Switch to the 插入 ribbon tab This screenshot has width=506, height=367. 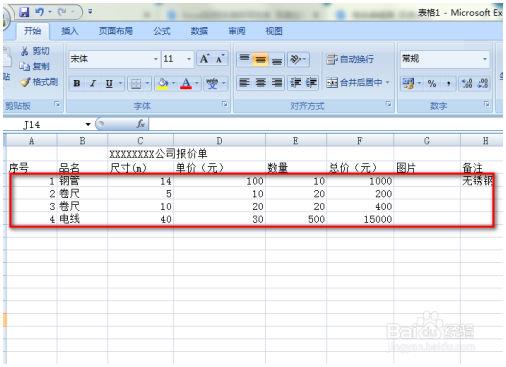click(70, 31)
